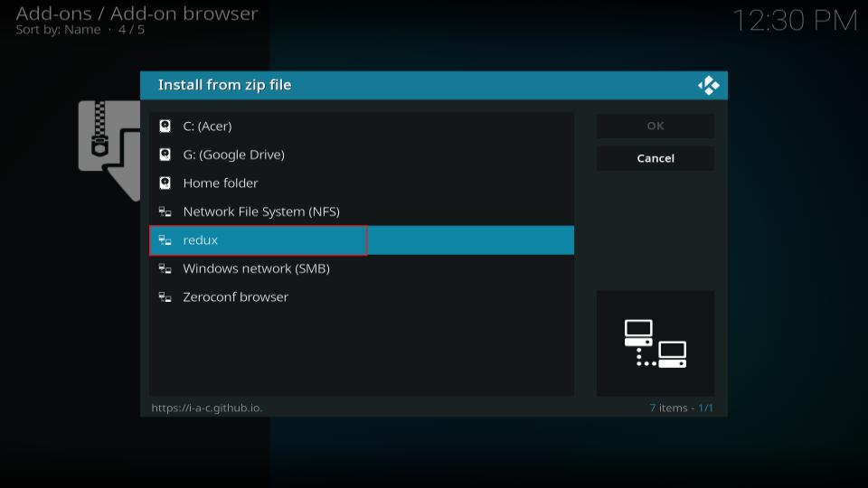Image resolution: width=868 pixels, height=488 pixels.
Task: Click the 12:30 PM clock
Action: 795,21
